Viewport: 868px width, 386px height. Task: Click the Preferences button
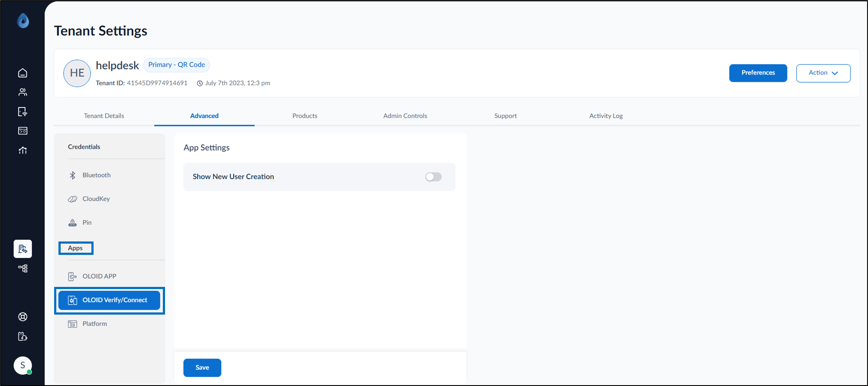pyautogui.click(x=758, y=73)
